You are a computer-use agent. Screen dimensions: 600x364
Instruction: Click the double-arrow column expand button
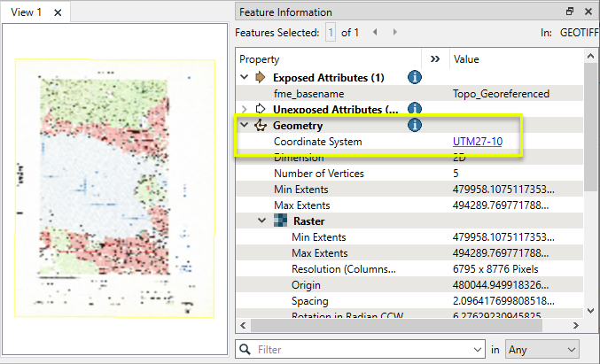click(x=435, y=59)
